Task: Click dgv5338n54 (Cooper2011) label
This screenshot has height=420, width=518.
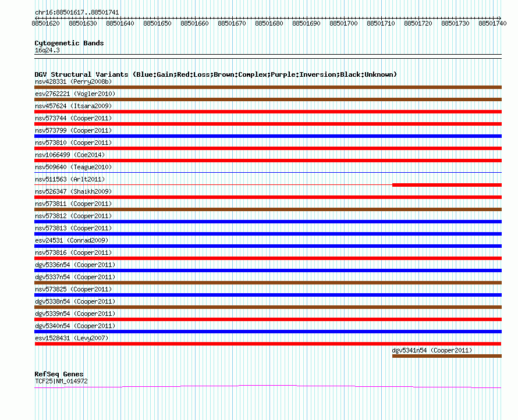Action: [75, 301]
